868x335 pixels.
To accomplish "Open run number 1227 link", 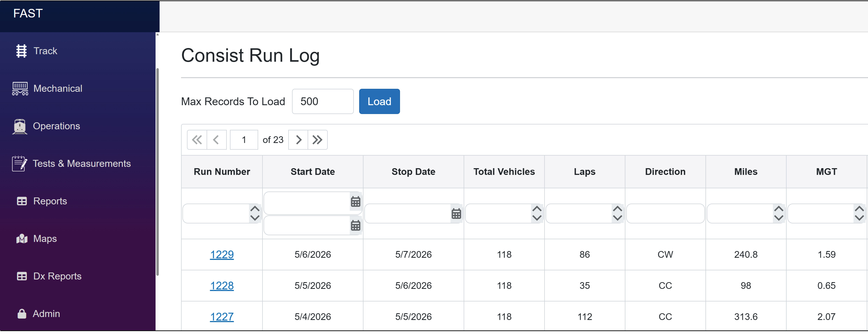I will click(222, 317).
